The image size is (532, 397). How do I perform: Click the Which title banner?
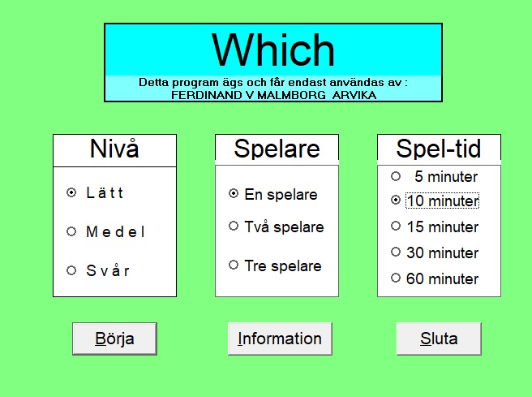tap(273, 50)
